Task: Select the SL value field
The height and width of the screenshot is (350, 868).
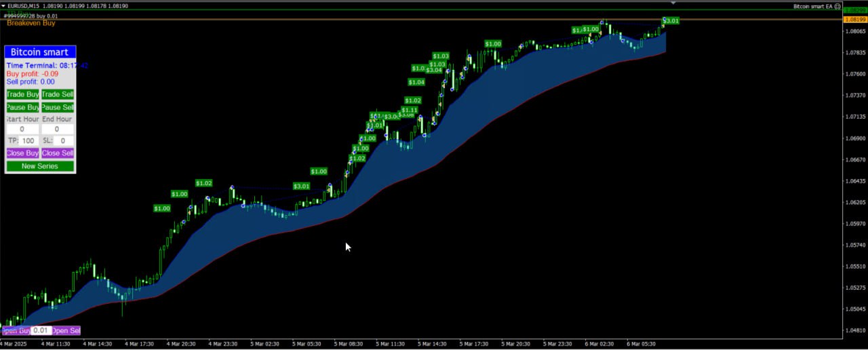Action: click(x=64, y=141)
